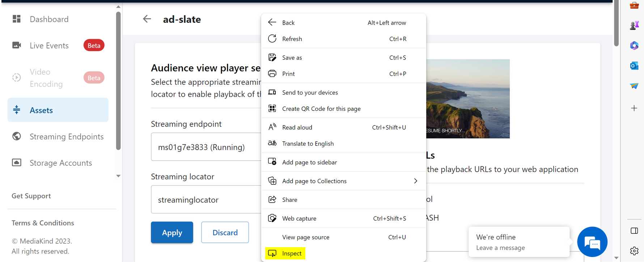
Task: Open the Get Support link
Action: [31, 196]
